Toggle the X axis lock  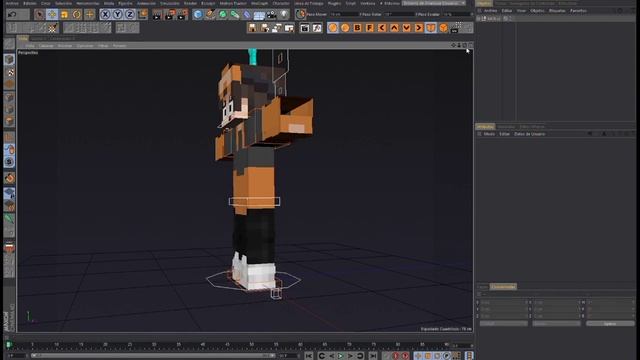105,14
